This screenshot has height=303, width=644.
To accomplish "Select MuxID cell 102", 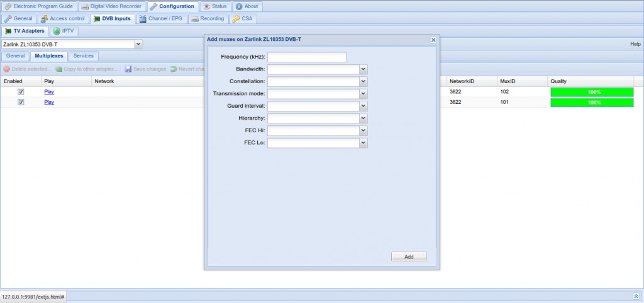I will [523, 92].
